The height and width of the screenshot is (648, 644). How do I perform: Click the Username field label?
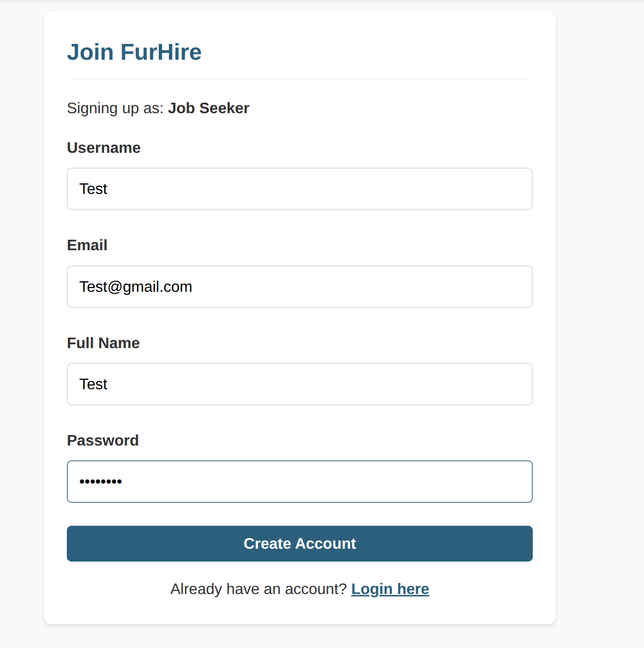[104, 148]
